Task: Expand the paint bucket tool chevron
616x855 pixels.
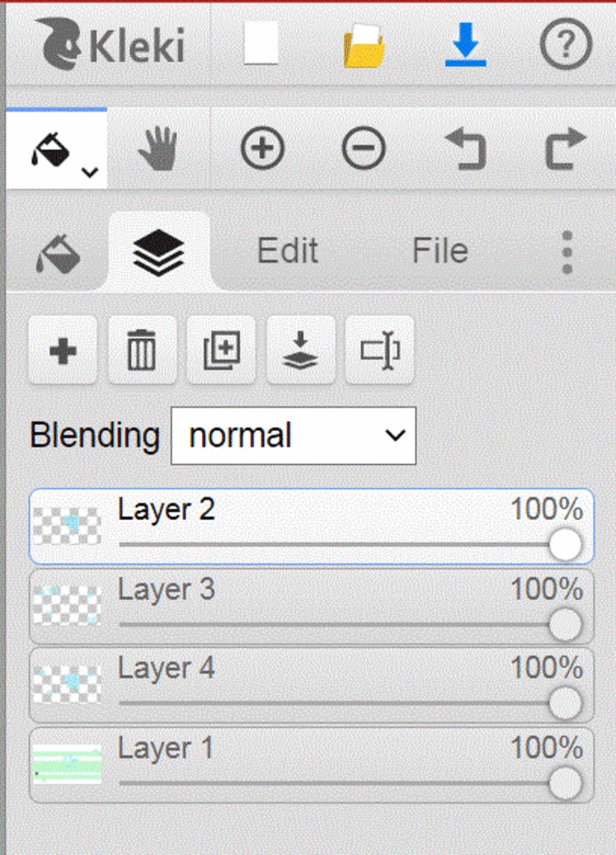Action: click(x=90, y=173)
